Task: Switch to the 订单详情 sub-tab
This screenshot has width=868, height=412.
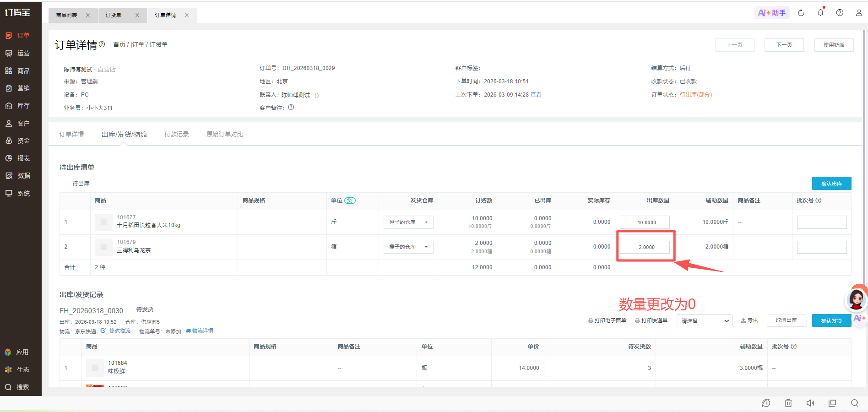Action: tap(72, 134)
